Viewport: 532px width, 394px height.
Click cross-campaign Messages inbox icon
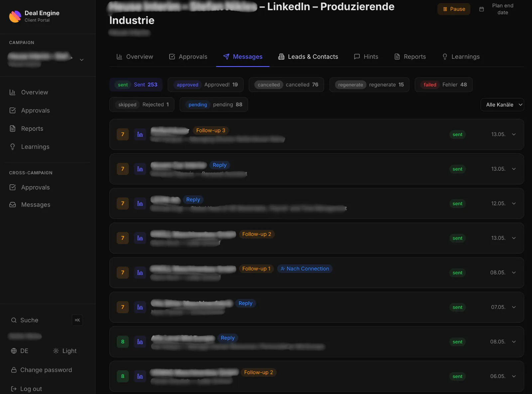click(x=12, y=204)
